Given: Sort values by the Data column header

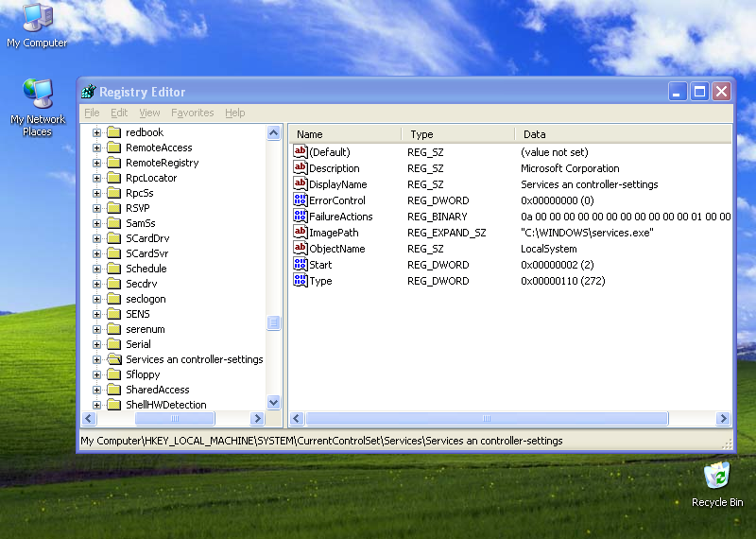Looking at the screenshot, I should (624, 134).
